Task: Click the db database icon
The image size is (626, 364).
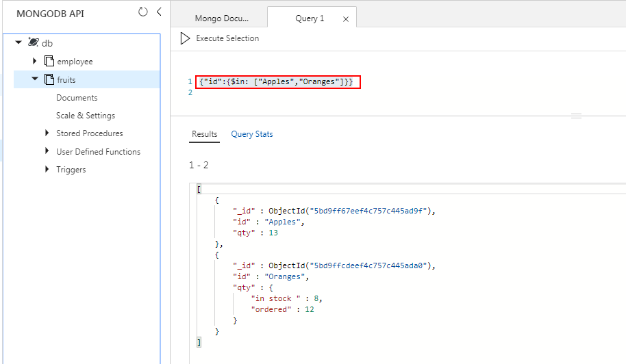Action: [x=33, y=42]
